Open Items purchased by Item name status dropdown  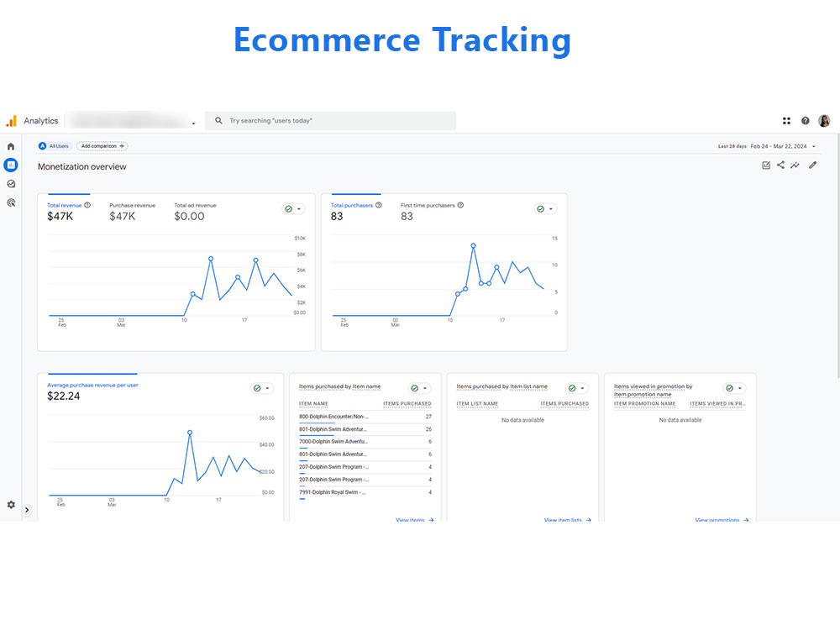(x=419, y=388)
